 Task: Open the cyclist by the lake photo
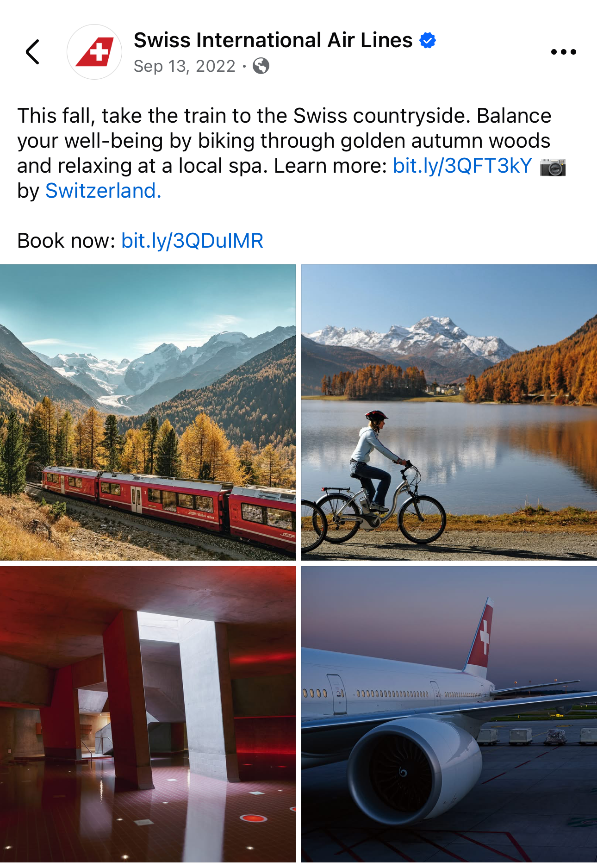(x=449, y=412)
